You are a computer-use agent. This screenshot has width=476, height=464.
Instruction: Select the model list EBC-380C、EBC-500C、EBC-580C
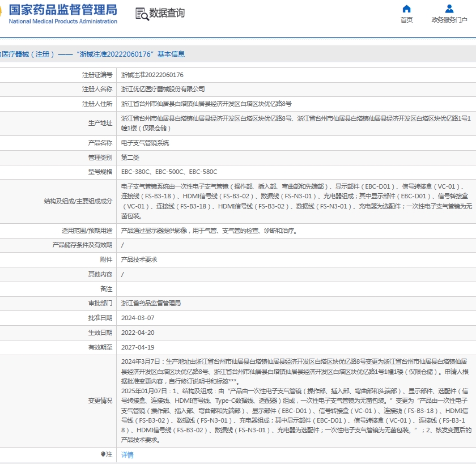pos(169,172)
